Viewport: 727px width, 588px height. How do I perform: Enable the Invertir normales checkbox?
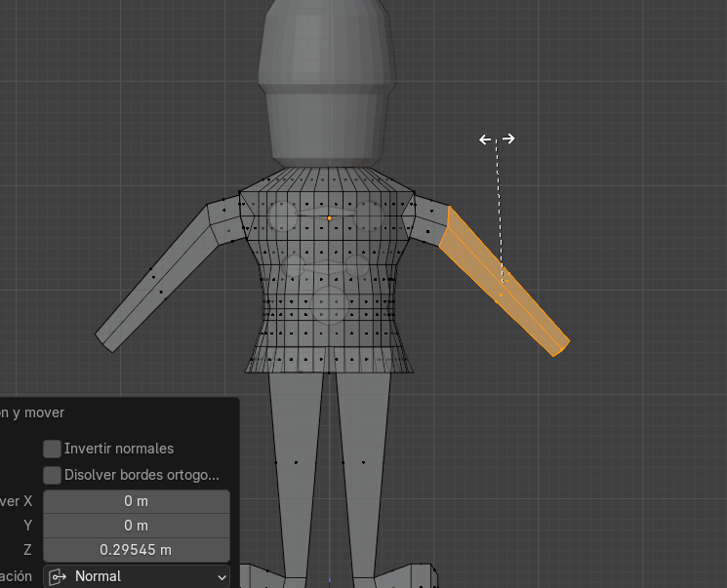coord(53,449)
